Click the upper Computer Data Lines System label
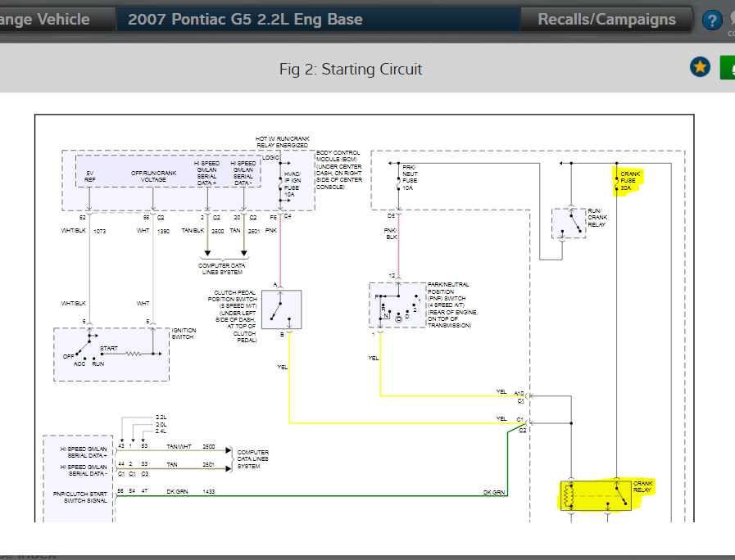The image size is (735, 560). 222,269
